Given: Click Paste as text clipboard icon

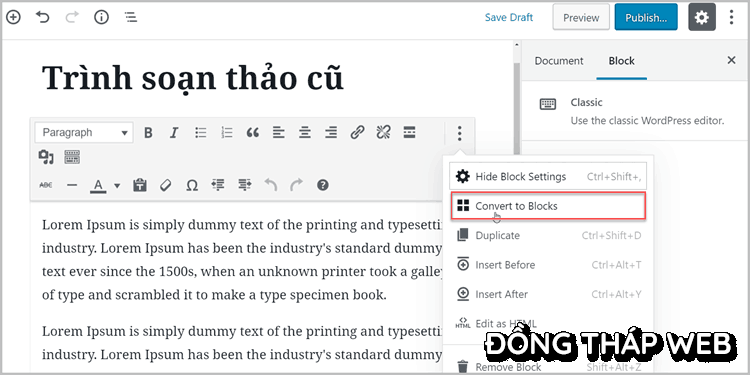Looking at the screenshot, I should click(140, 185).
